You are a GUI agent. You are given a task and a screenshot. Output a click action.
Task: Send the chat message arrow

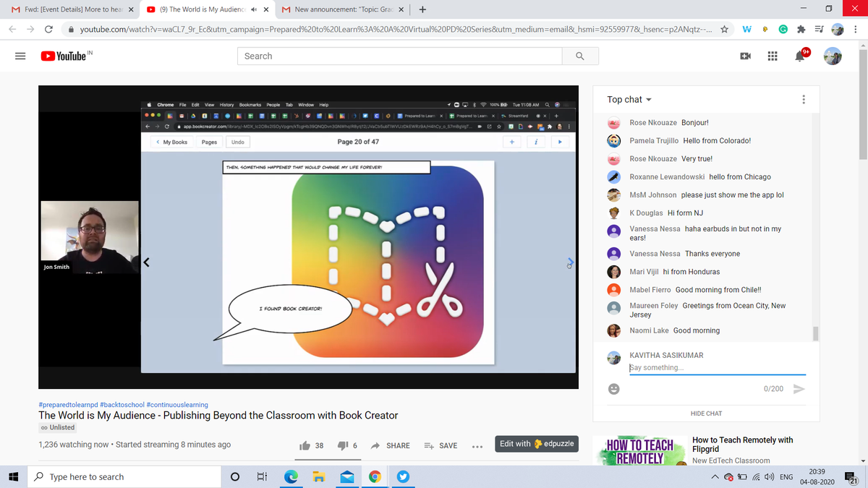point(799,389)
